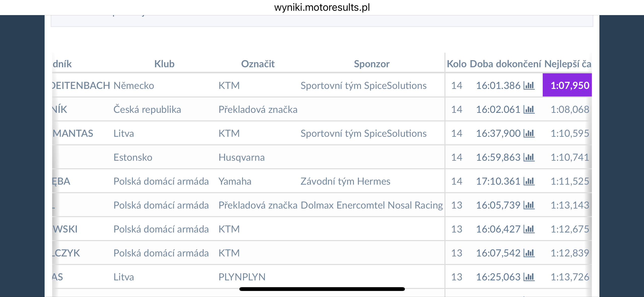Click the Doba dokončení column header
The width and height of the screenshot is (644, 297).
505,64
